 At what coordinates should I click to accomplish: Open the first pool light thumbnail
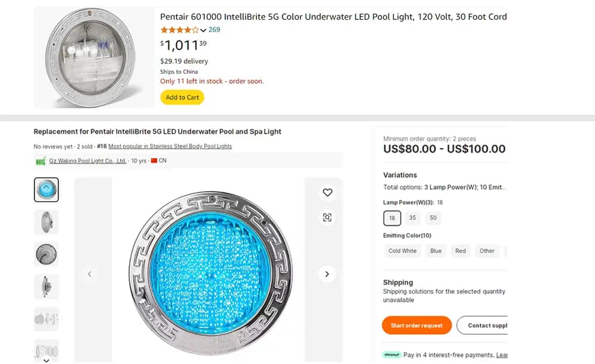click(x=46, y=189)
